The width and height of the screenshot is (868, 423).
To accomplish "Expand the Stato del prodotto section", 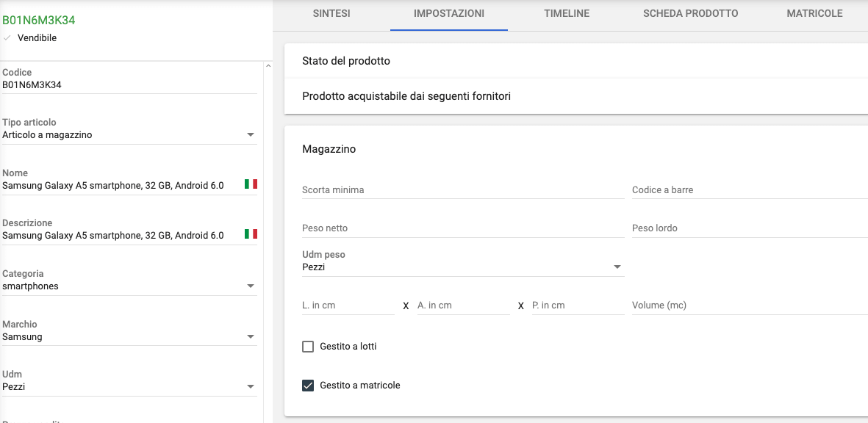I will point(345,60).
